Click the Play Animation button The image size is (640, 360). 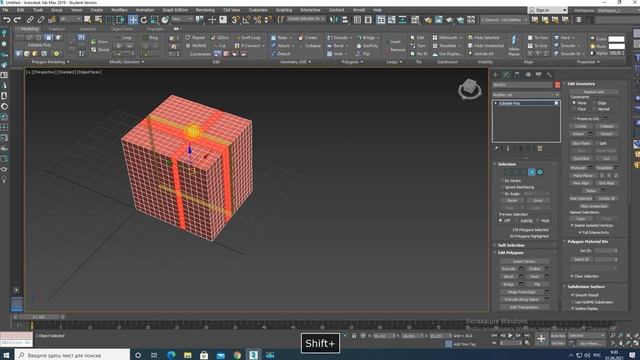coord(510,336)
